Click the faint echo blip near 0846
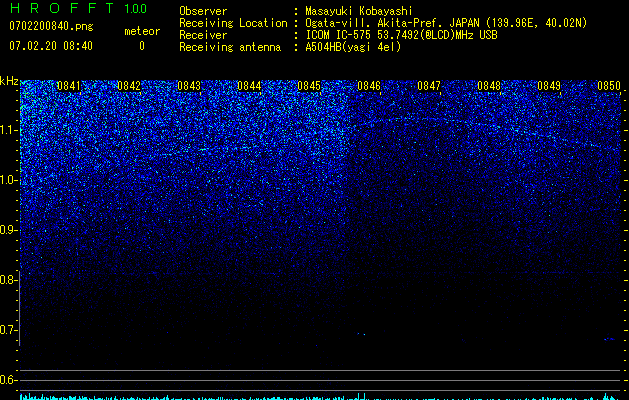Viewport: 629px width, 400px height. point(361,334)
